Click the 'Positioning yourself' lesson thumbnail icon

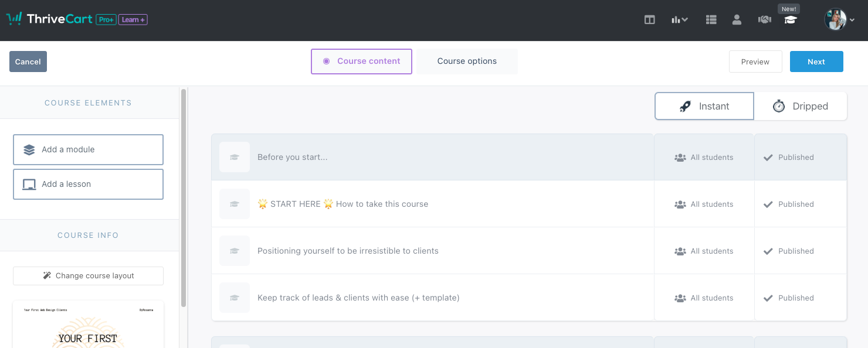point(235,251)
